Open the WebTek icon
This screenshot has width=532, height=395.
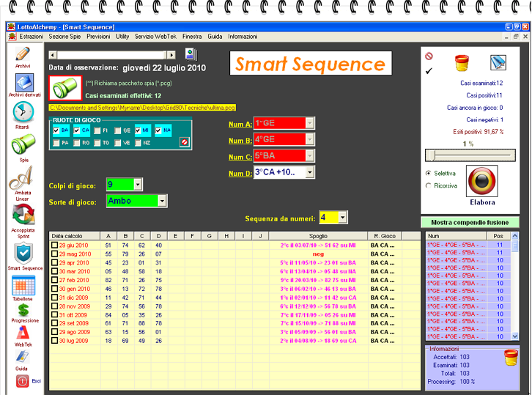pos(23,333)
